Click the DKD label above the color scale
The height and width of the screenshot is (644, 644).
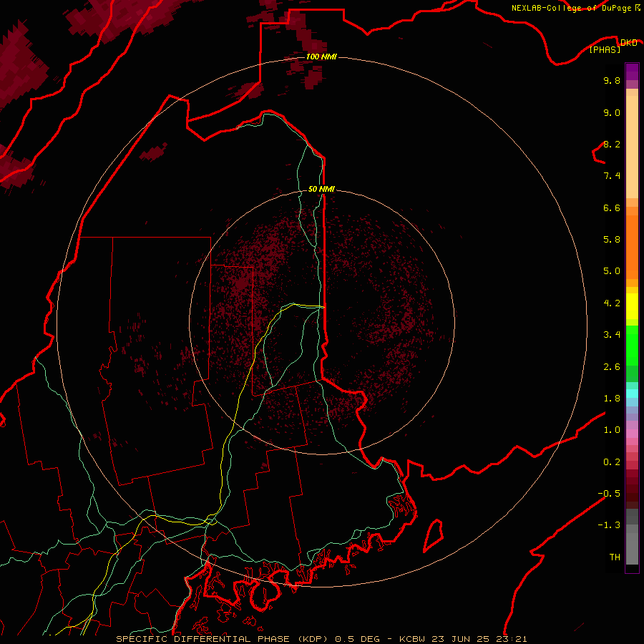628,42
